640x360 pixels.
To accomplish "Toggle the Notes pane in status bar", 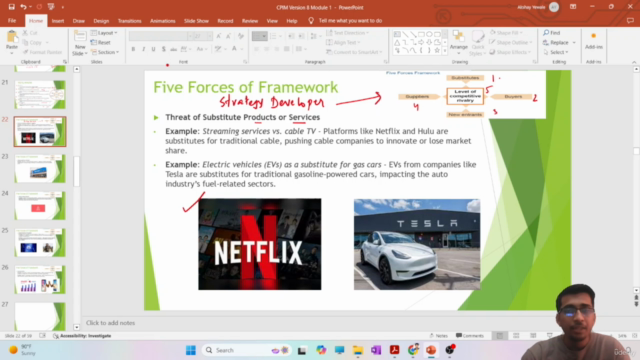I will click(x=439, y=336).
